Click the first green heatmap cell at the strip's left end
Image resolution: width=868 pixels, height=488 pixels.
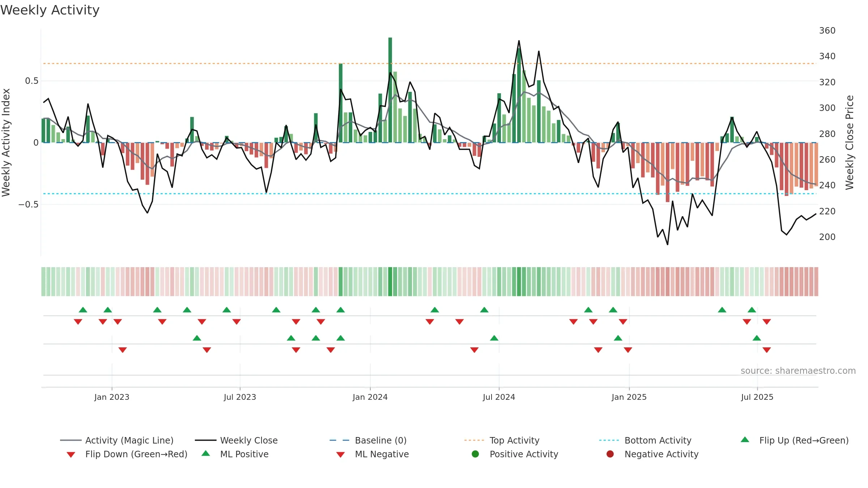[43, 282]
